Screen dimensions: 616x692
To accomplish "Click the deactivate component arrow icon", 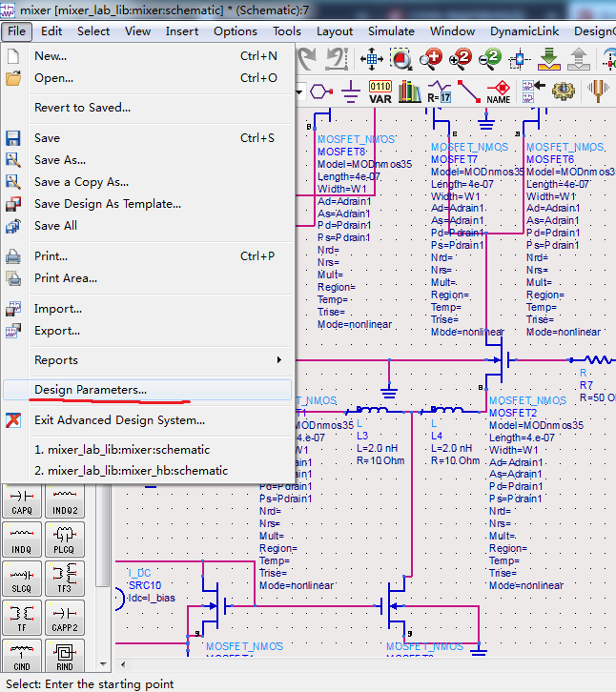I will click(x=533, y=92).
